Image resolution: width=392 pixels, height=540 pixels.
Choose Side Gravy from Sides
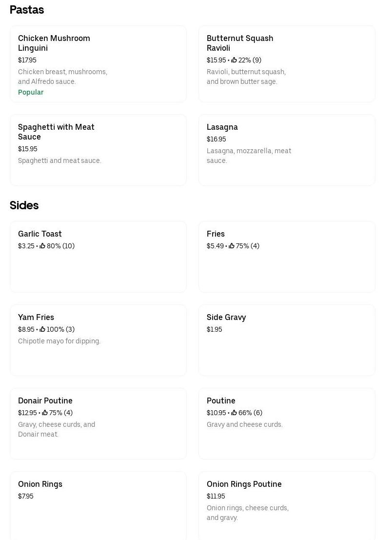click(x=287, y=340)
